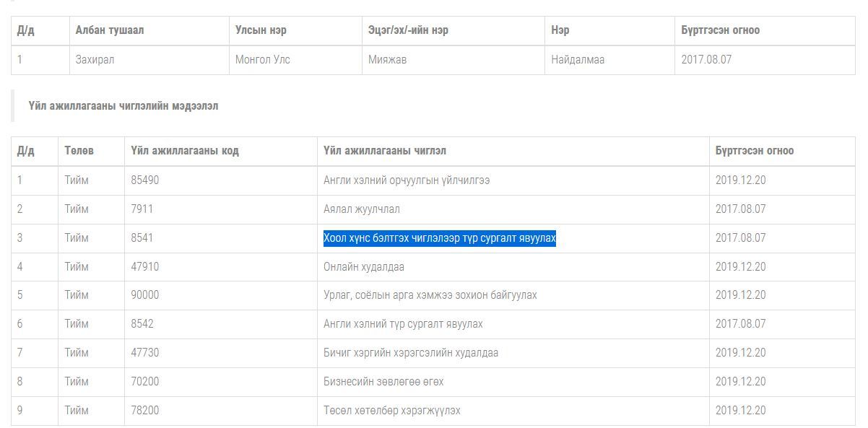Select the Албан тушаал column header

click(x=110, y=30)
